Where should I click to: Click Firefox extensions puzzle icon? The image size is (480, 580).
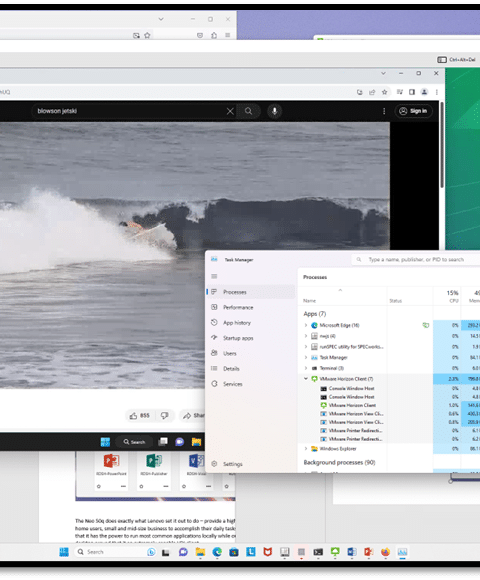coord(214,35)
